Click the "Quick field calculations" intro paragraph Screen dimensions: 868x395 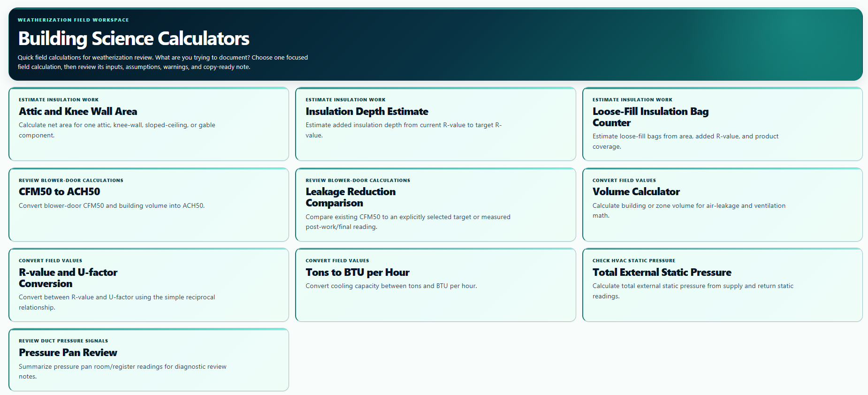pos(163,62)
